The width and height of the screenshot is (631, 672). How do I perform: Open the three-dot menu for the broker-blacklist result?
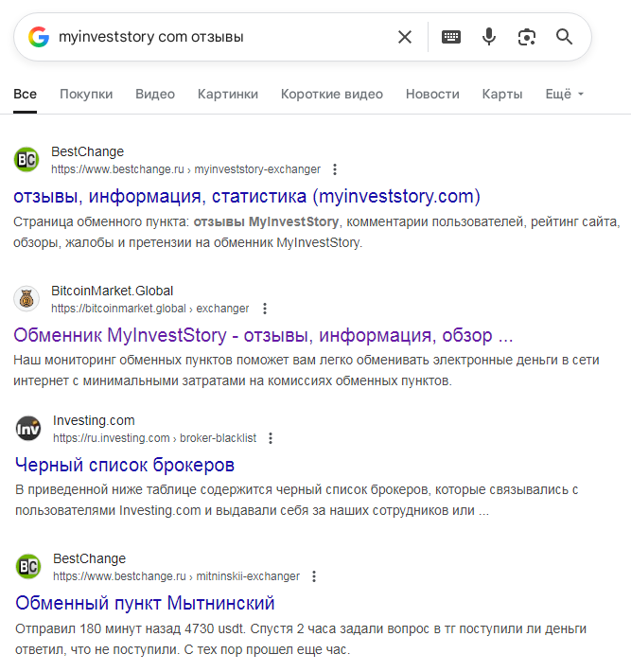pyautogui.click(x=271, y=438)
